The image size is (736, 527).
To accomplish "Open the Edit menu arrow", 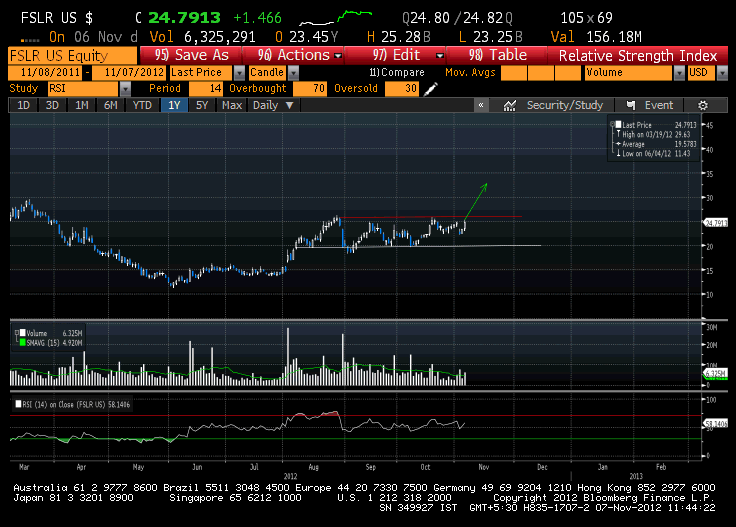I will 439,55.
